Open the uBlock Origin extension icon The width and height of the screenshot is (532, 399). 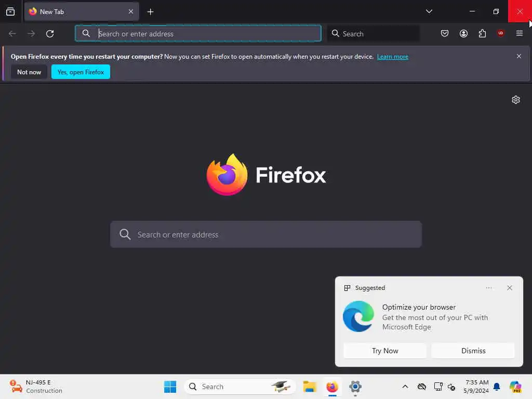pyautogui.click(x=500, y=33)
